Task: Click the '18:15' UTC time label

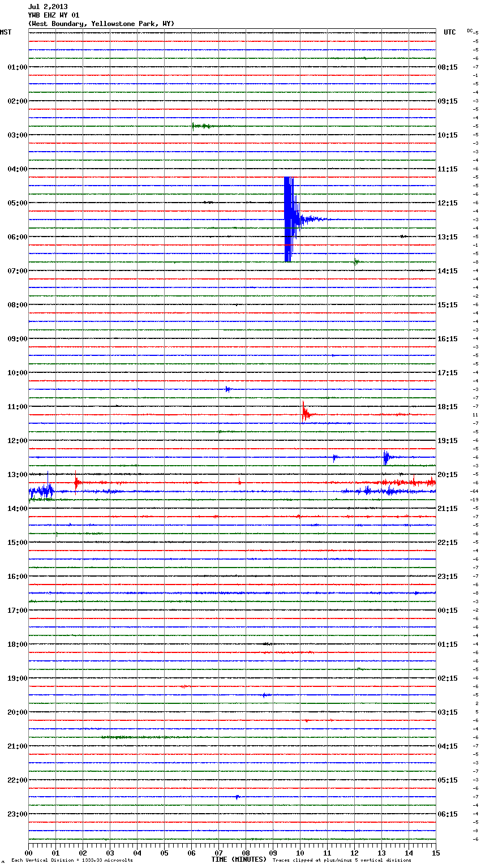Action: tap(448, 407)
